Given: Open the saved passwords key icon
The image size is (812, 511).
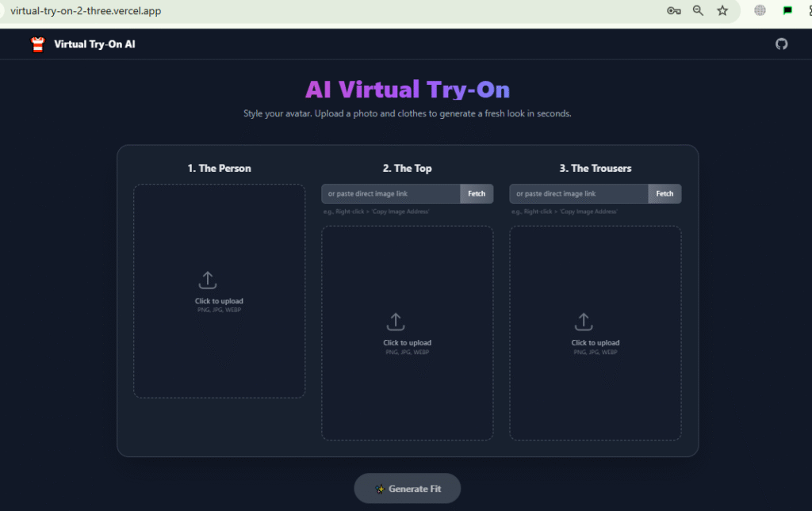Looking at the screenshot, I should [x=673, y=10].
